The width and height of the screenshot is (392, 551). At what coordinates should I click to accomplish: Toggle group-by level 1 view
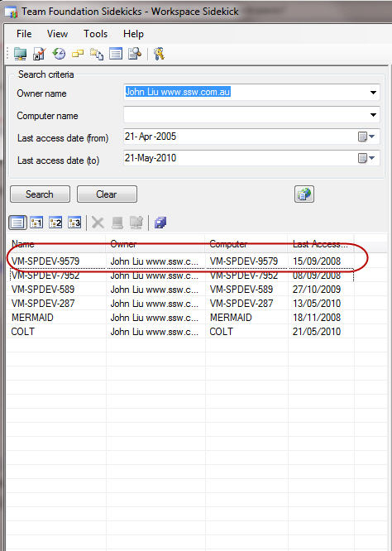36,223
